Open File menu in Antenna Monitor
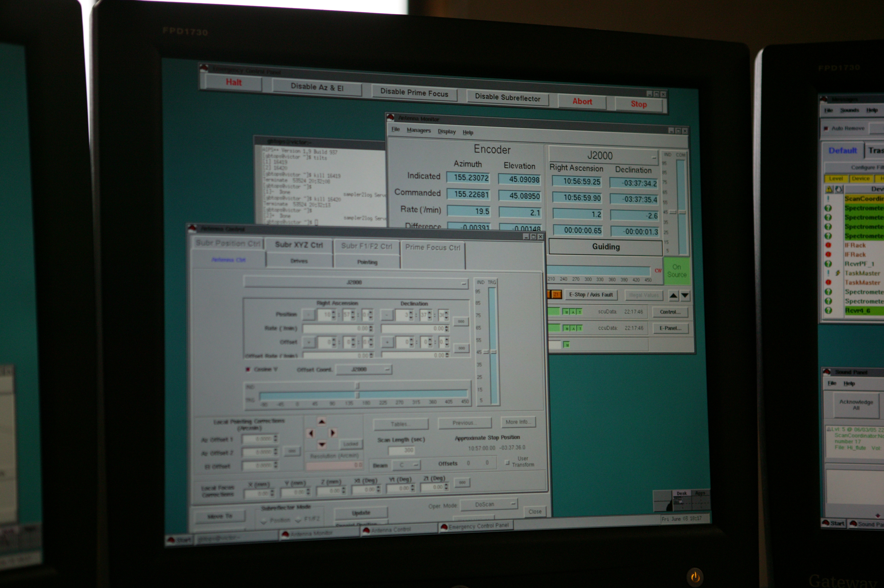The image size is (884, 588). point(396,129)
